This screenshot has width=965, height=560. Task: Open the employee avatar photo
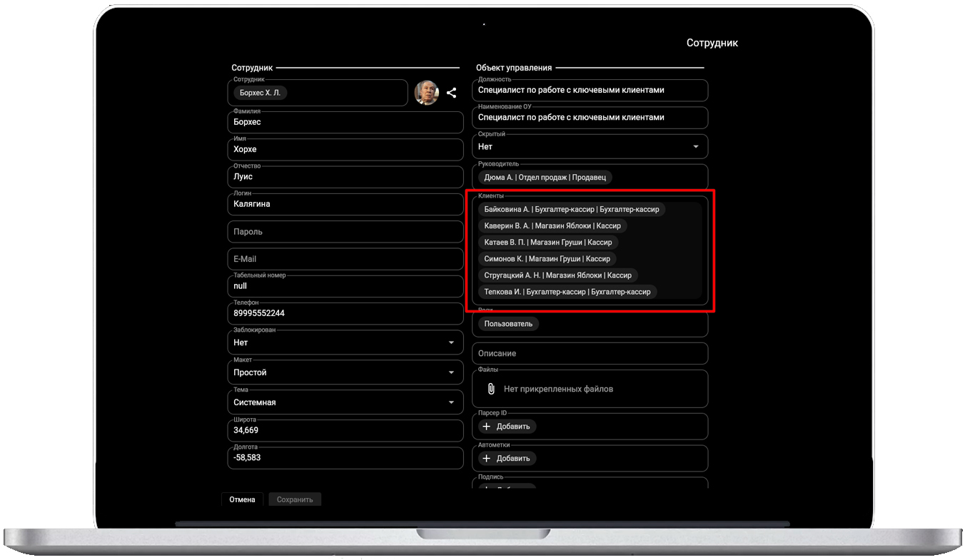click(x=426, y=93)
